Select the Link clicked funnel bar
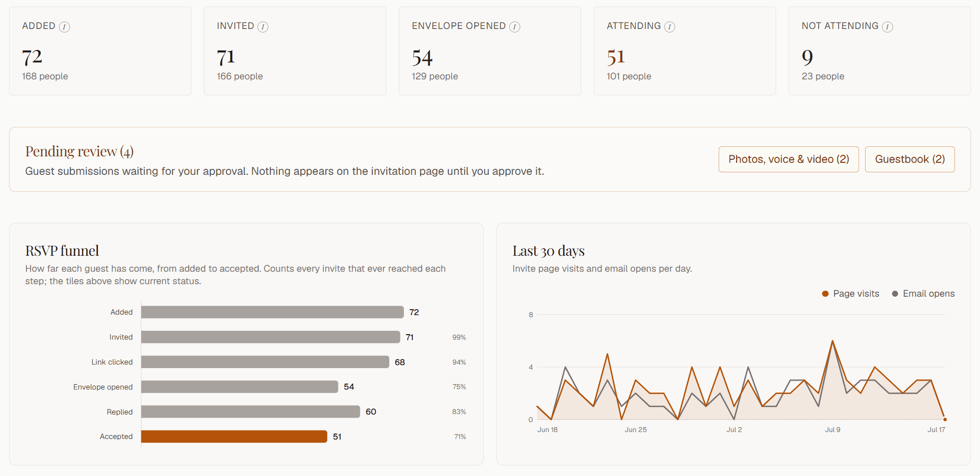 (265, 362)
